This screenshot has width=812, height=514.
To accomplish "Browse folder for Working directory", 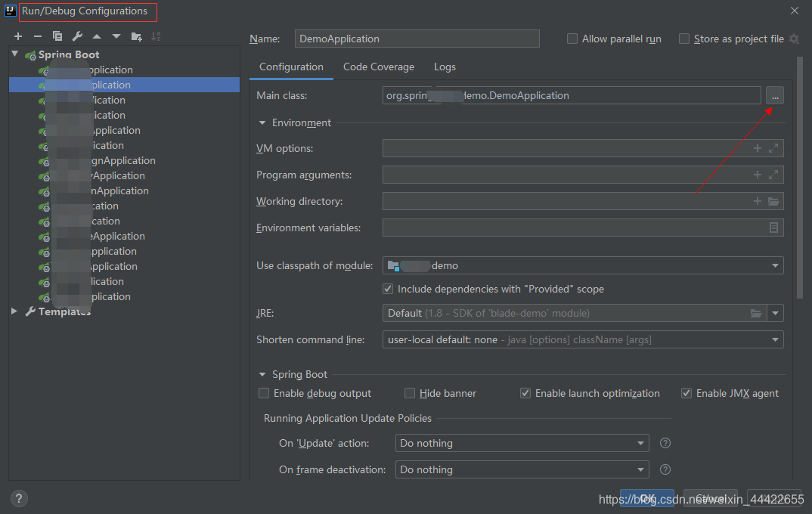I will coord(773,201).
